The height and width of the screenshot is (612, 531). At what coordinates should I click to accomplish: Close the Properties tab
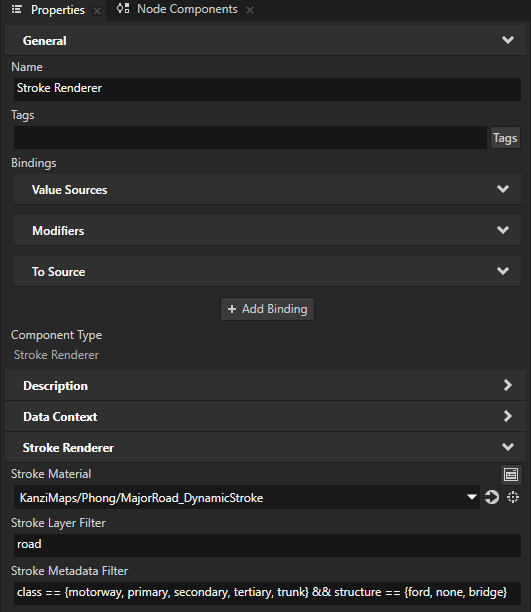[x=97, y=11]
